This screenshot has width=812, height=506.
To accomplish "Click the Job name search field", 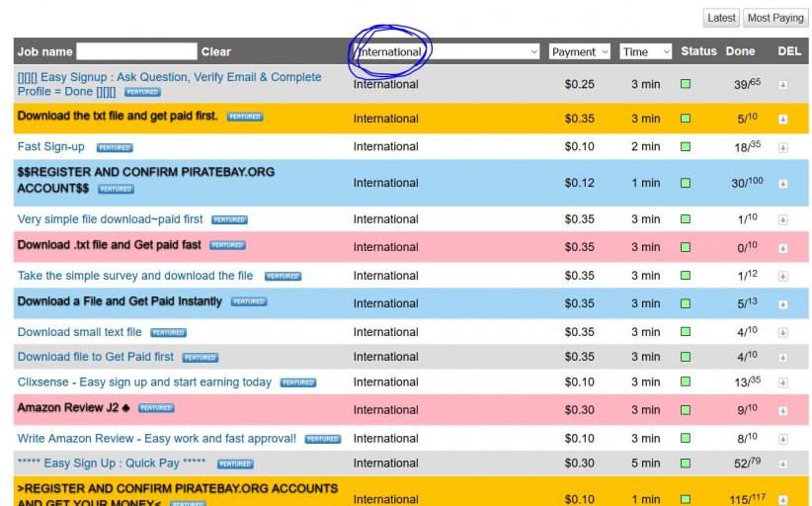I will [136, 51].
